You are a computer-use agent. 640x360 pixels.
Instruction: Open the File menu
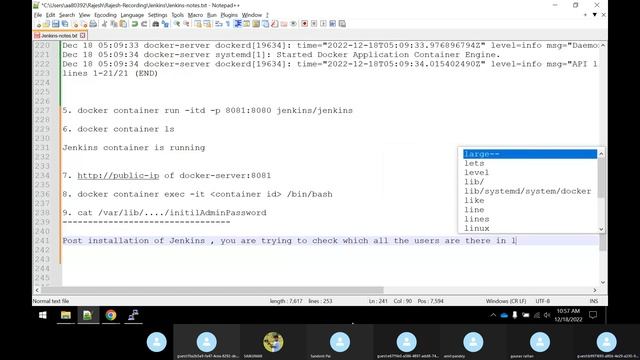coord(38,15)
